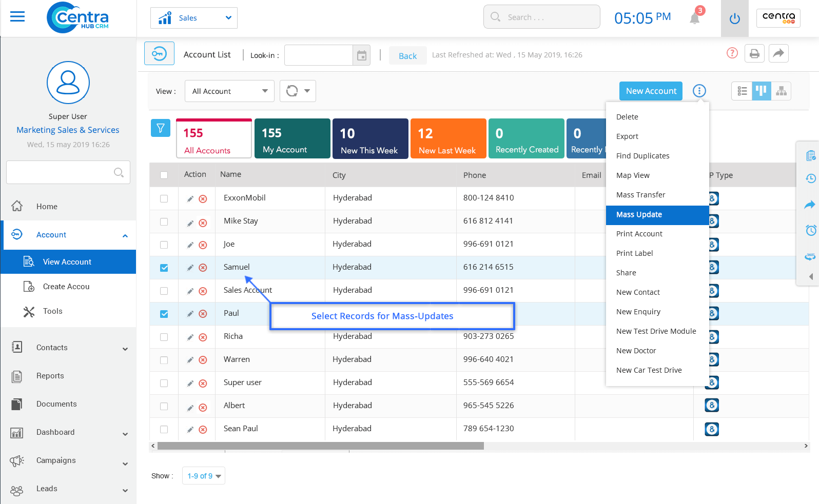Check the Sean Paul row checkbox
Image resolution: width=819 pixels, height=504 pixels.
[x=164, y=429]
